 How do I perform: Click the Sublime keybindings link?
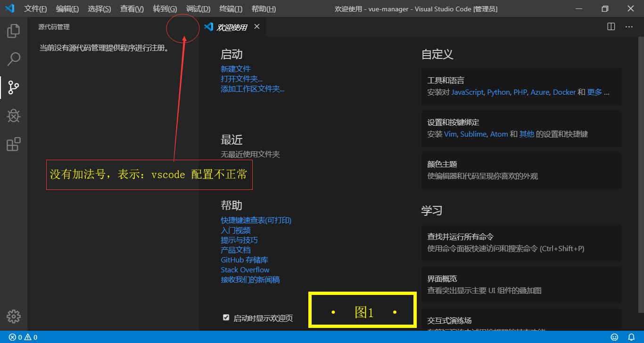pos(473,134)
